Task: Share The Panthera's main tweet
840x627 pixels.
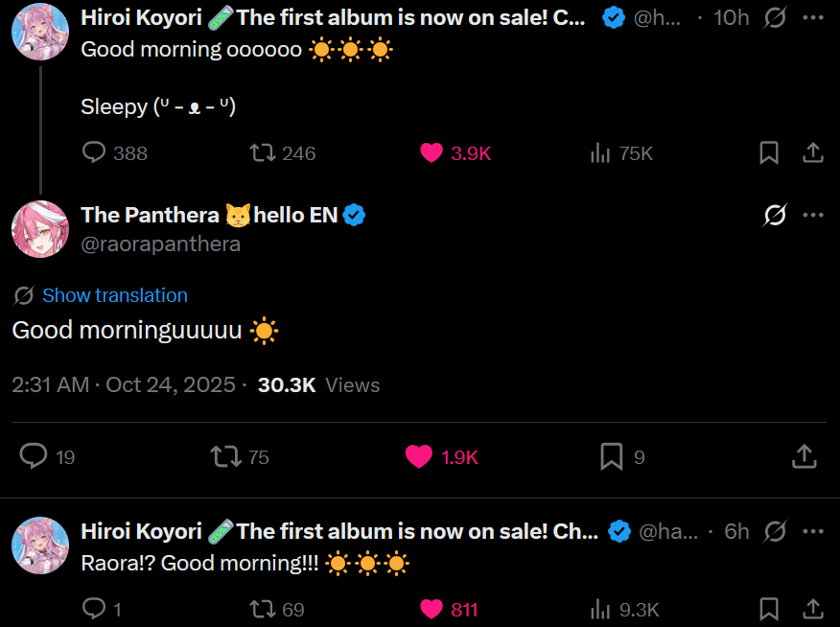Action: pos(804,456)
